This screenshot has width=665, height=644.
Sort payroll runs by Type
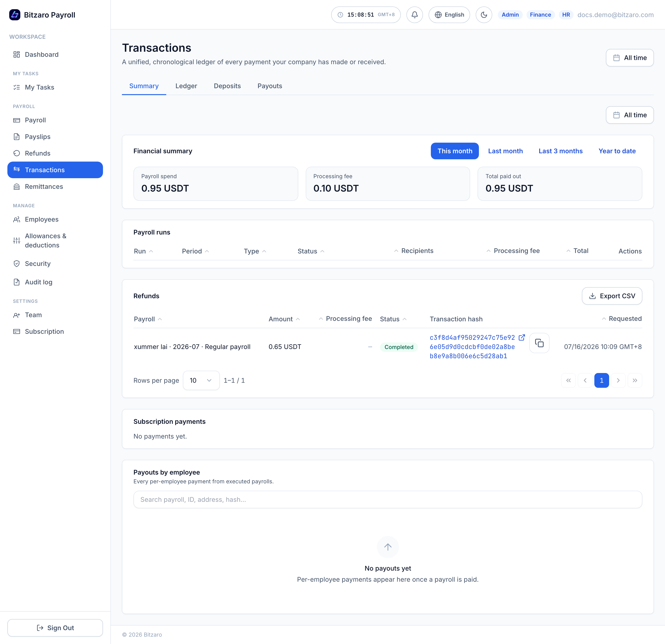[x=255, y=251]
